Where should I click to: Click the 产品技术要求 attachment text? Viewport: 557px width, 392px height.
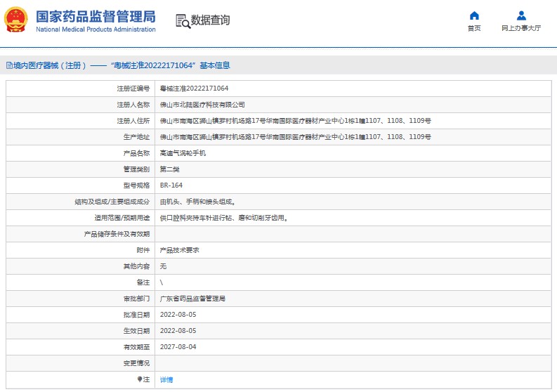point(179,250)
